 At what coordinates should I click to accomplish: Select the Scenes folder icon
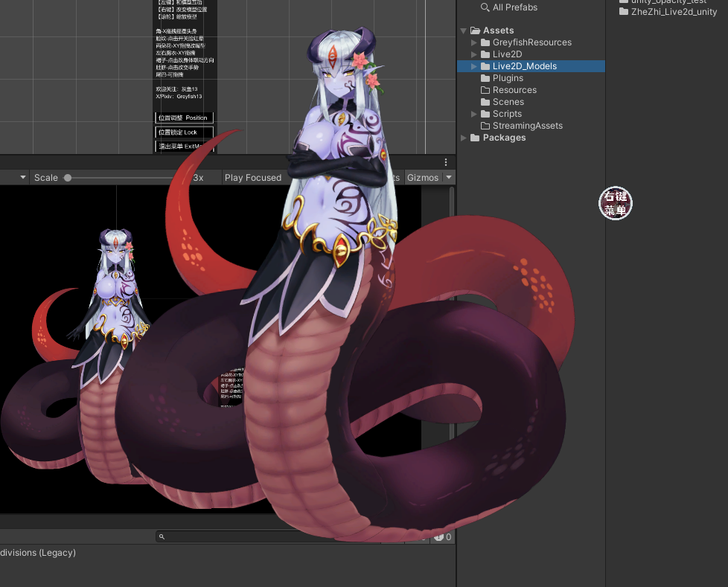pos(485,102)
